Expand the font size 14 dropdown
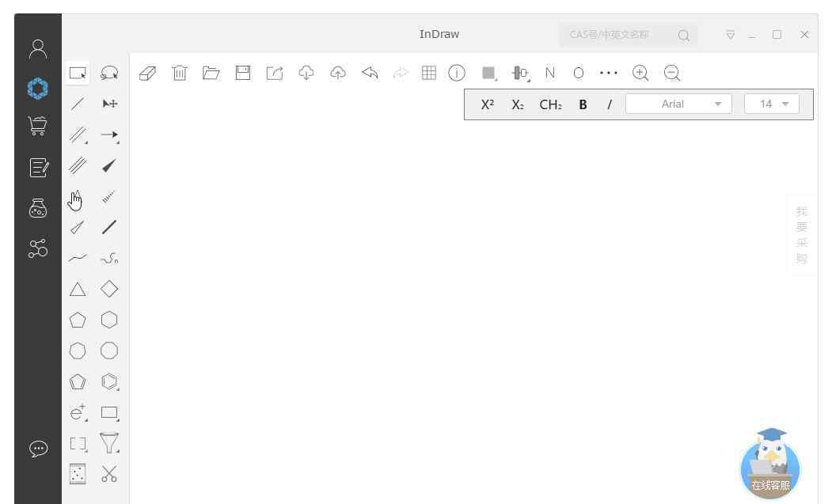This screenshot has width=832, height=504. (x=772, y=104)
